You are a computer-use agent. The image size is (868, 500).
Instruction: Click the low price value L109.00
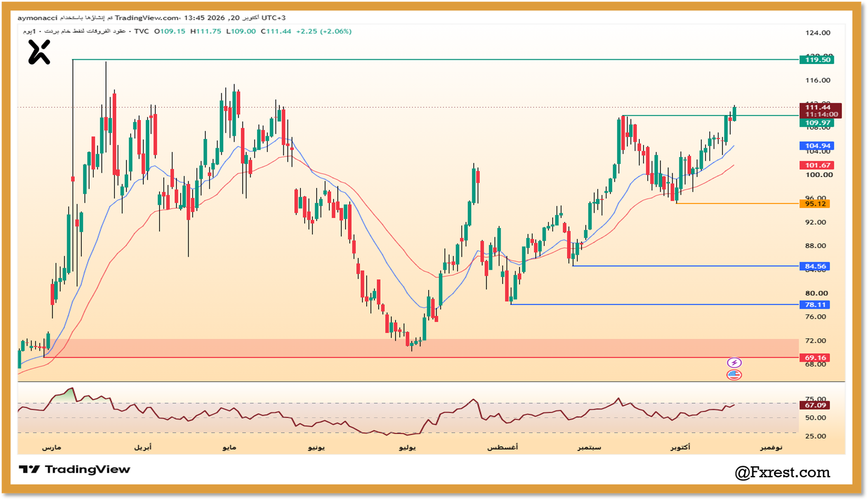[x=241, y=31]
